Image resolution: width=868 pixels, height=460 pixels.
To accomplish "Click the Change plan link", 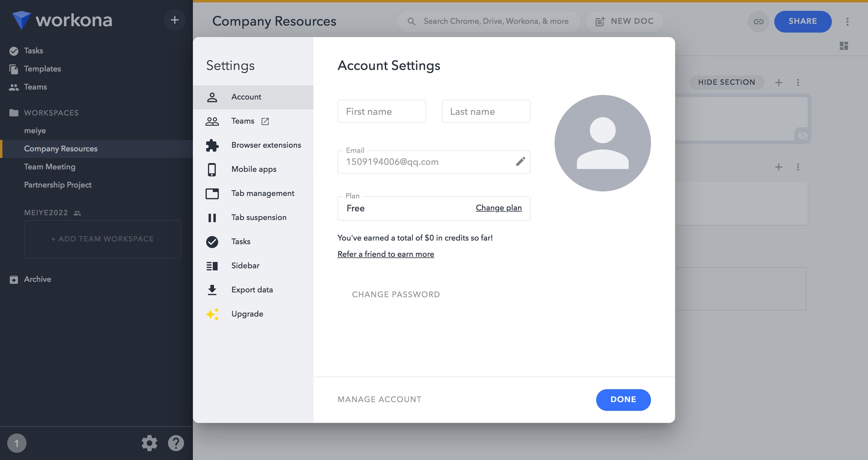I will [x=498, y=208].
